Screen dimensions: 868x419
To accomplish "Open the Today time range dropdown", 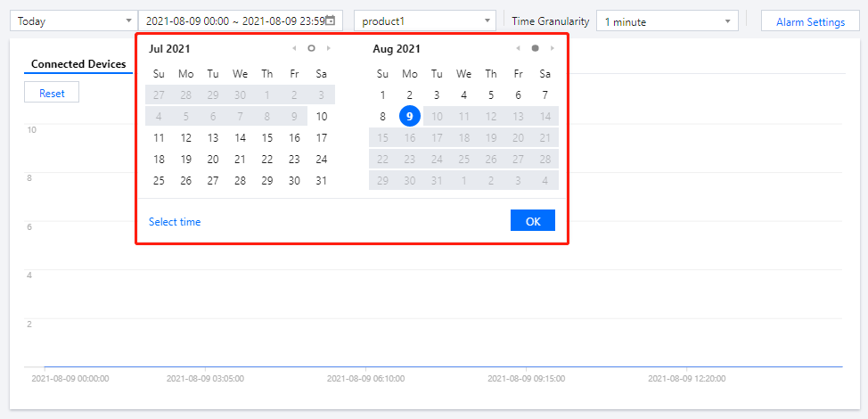I will click(72, 21).
